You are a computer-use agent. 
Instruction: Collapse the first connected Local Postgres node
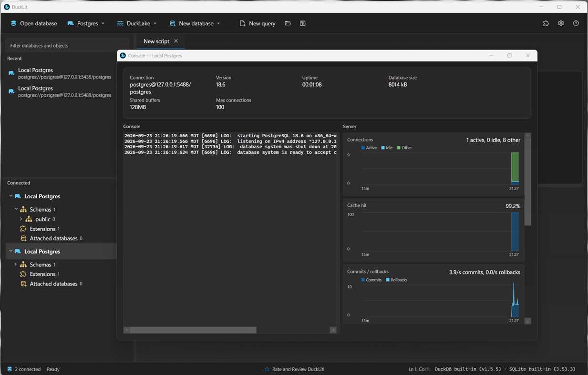pyautogui.click(x=10, y=196)
